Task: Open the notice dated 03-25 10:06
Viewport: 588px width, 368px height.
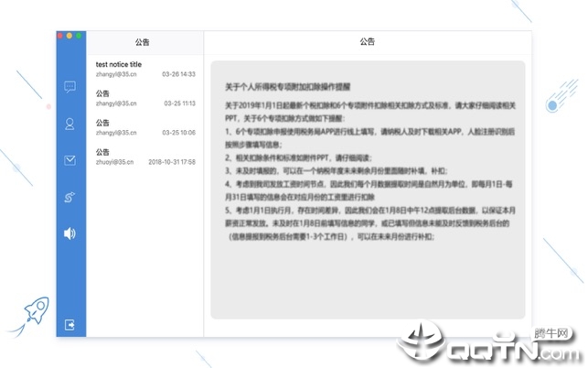Action: click(145, 127)
